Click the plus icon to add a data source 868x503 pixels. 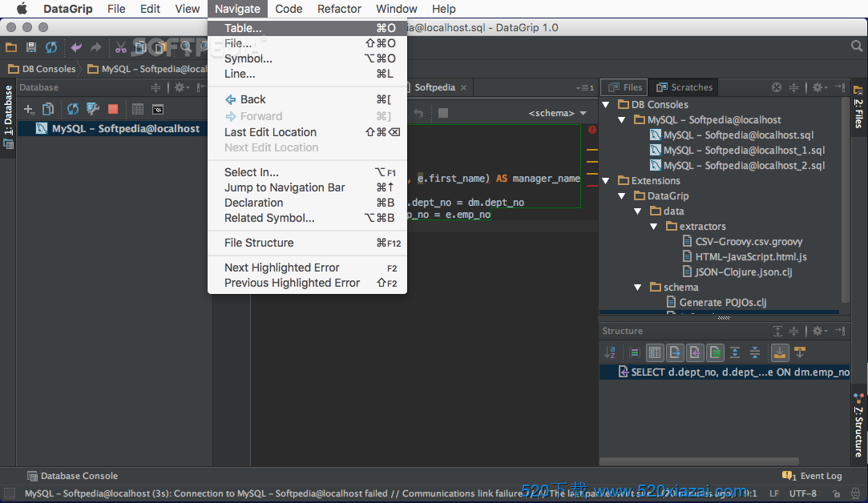(28, 109)
